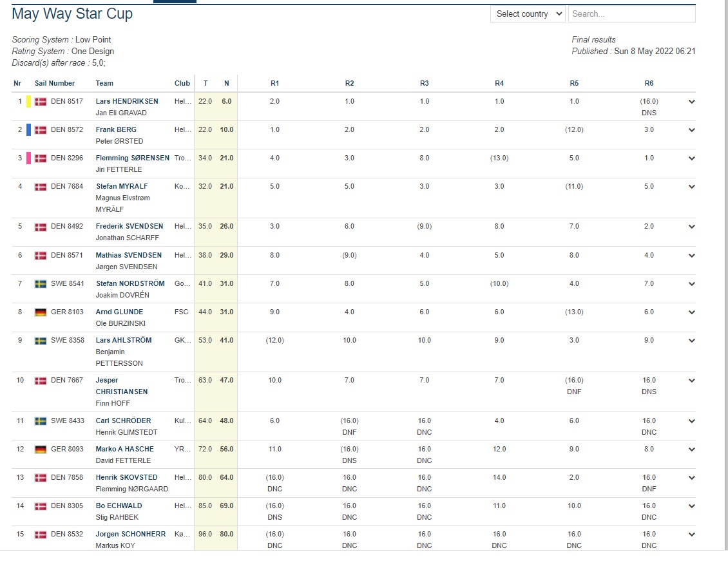The image size is (728, 568).
Task: Sort by the N net points column
Action: coord(226,83)
